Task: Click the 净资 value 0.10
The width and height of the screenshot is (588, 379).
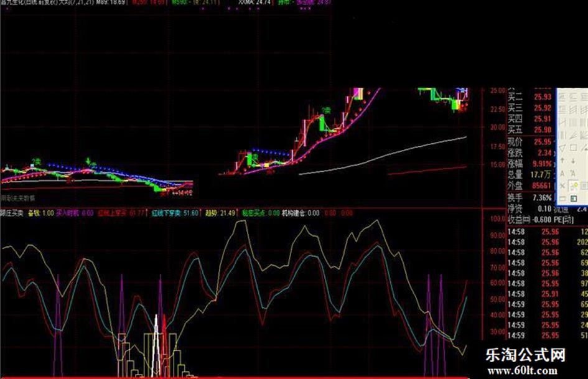Action: pos(544,208)
